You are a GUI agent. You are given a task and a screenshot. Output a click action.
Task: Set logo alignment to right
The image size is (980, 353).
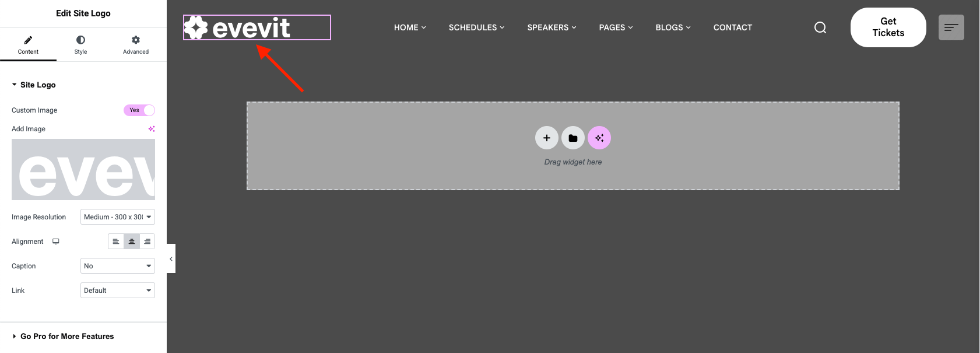pos(147,242)
